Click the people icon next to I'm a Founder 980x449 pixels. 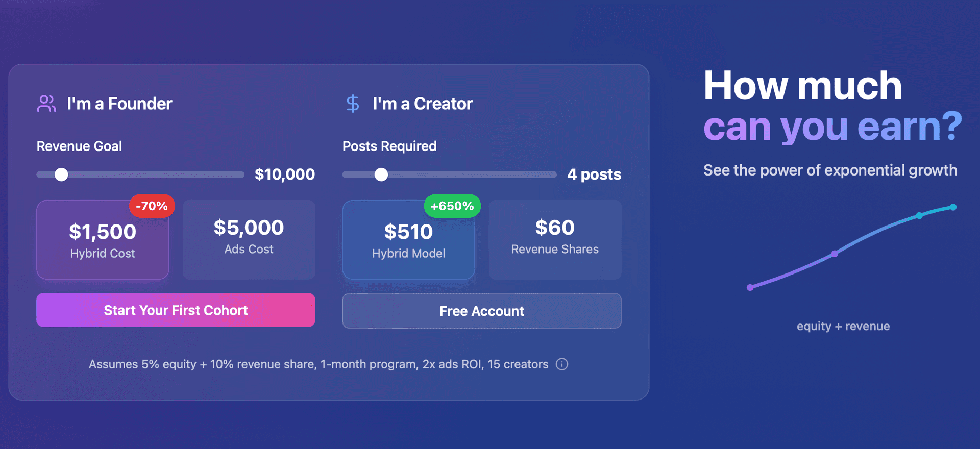click(x=46, y=104)
